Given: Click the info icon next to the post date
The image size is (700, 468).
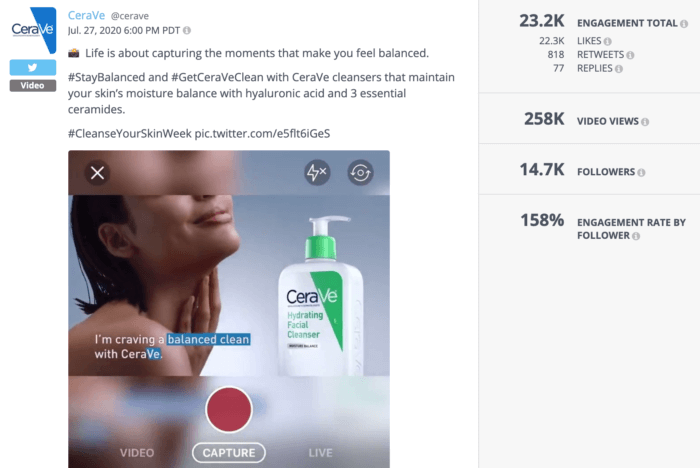Looking at the screenshot, I should 187,30.
